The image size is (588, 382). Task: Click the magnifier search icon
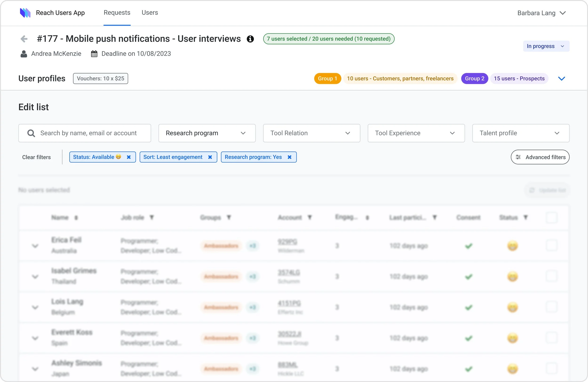pos(31,133)
